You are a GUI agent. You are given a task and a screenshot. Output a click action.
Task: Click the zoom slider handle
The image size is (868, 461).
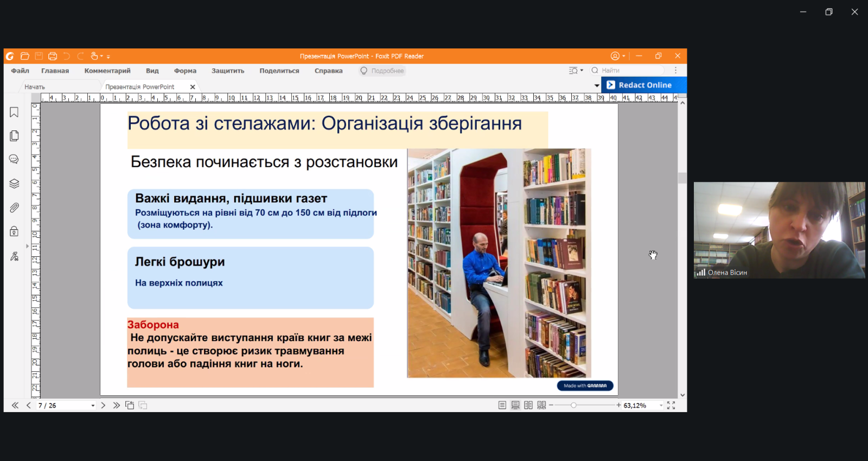pos(573,406)
